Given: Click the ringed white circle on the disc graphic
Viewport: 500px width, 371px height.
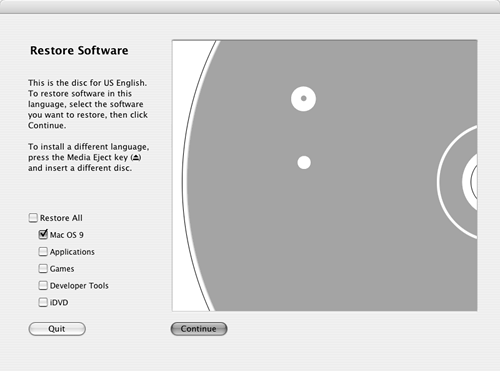Looking at the screenshot, I should 303,99.
